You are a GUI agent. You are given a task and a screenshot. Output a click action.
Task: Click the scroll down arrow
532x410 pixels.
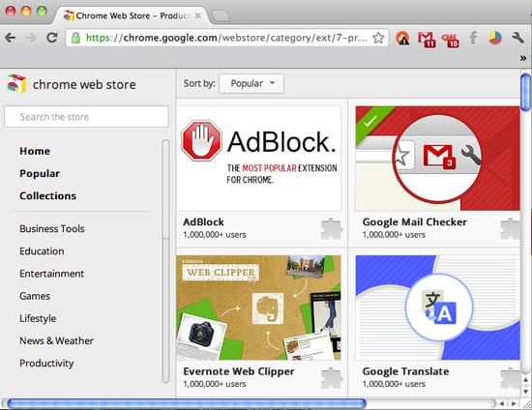point(525,392)
